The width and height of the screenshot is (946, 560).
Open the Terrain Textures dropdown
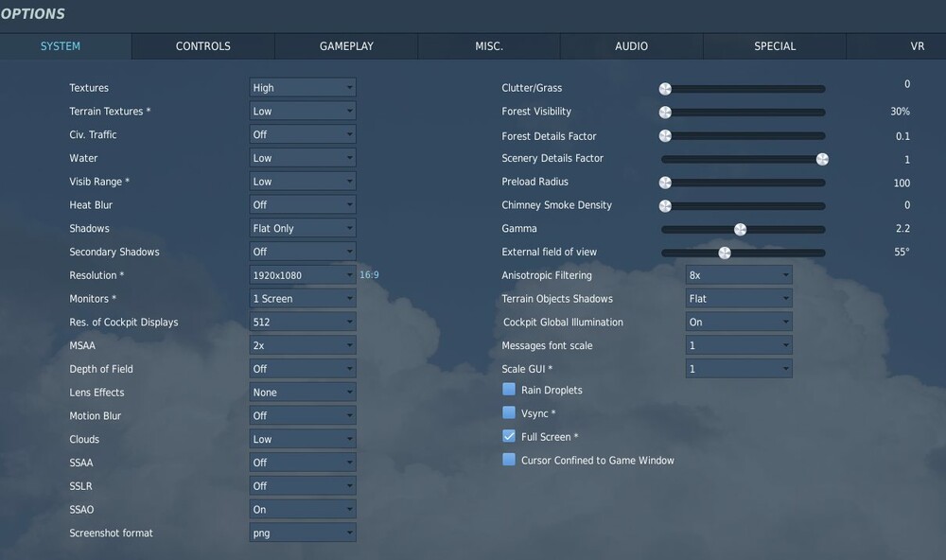click(303, 111)
